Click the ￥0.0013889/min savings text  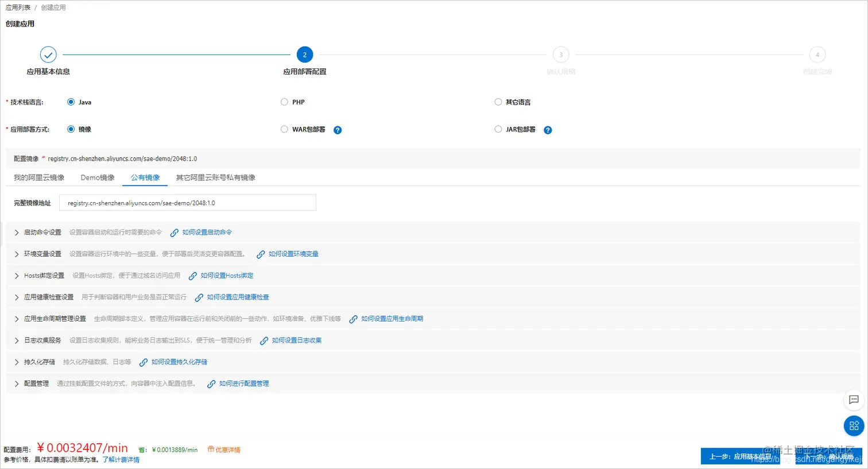tap(175, 450)
